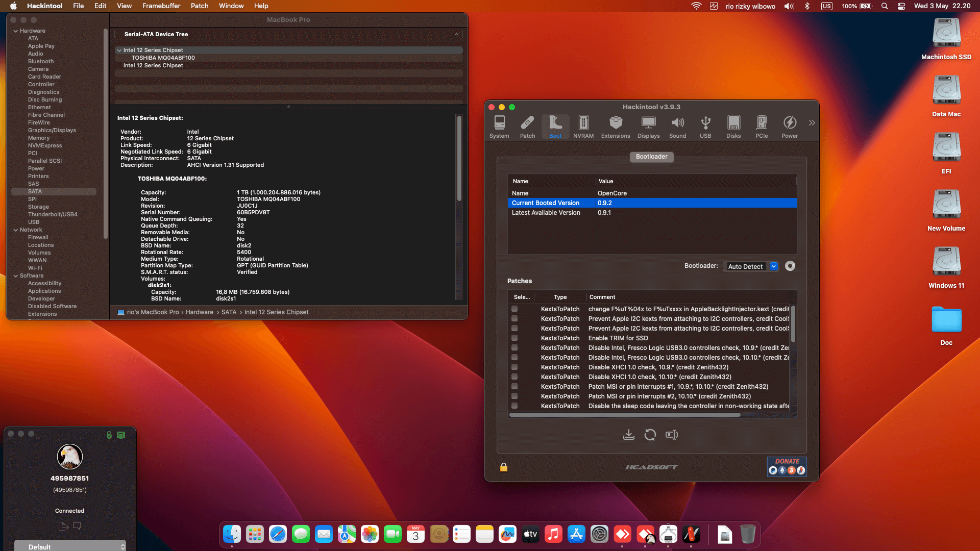
Task: Collapse the Intel 12 Series Chipset tree
Action: pos(119,51)
